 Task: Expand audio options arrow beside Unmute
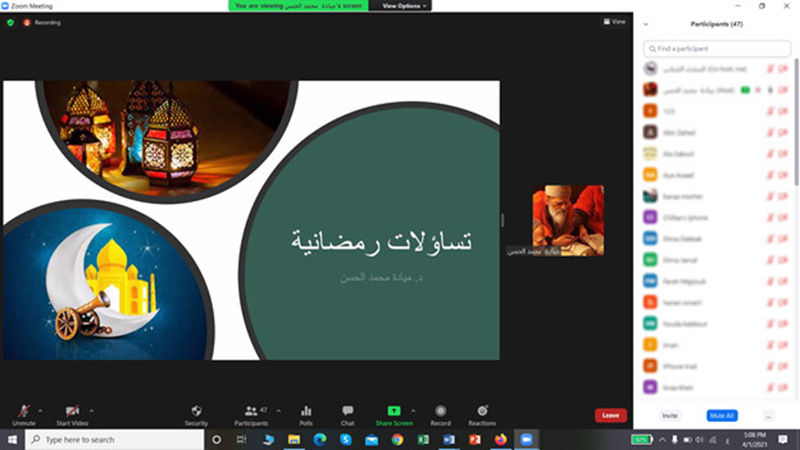40,410
